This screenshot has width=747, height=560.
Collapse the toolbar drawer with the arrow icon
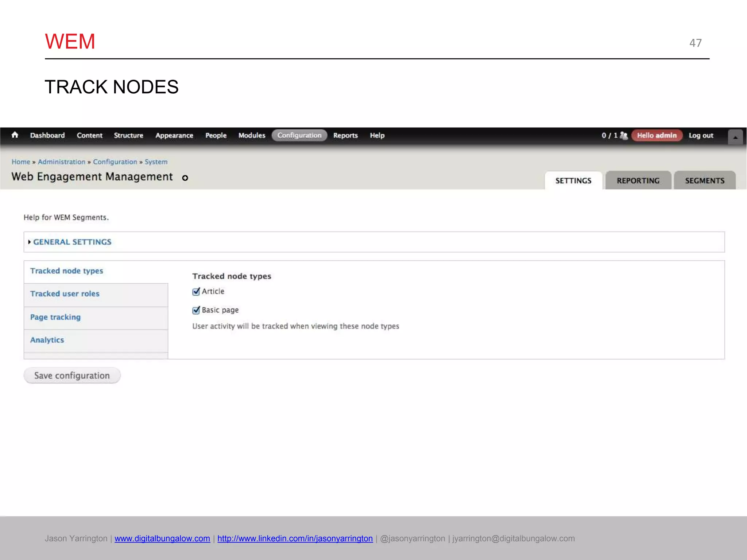735,137
